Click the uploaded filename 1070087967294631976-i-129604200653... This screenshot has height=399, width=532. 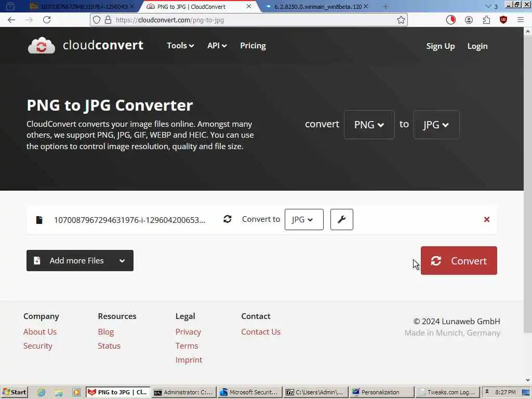(x=129, y=220)
